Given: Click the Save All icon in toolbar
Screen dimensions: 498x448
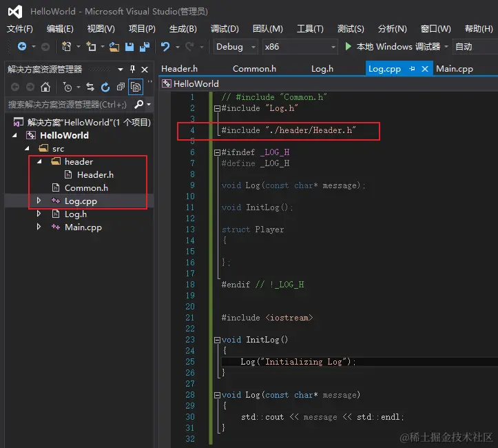Looking at the screenshot, I should 145,47.
